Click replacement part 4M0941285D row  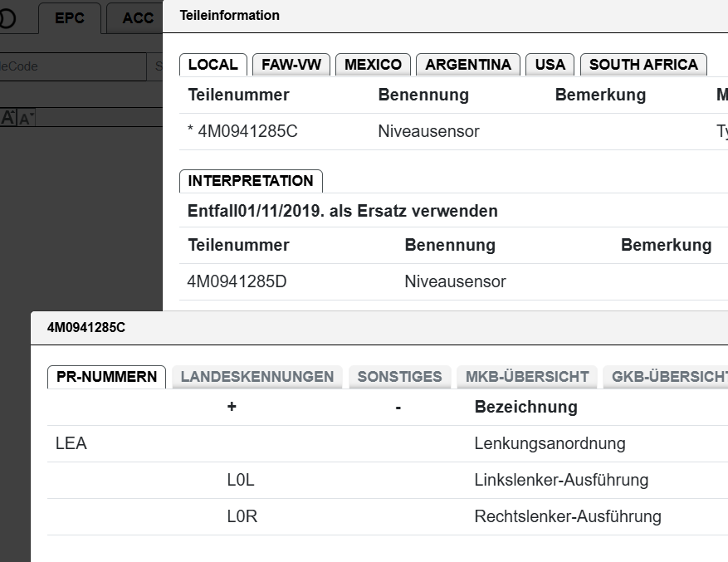click(453, 282)
